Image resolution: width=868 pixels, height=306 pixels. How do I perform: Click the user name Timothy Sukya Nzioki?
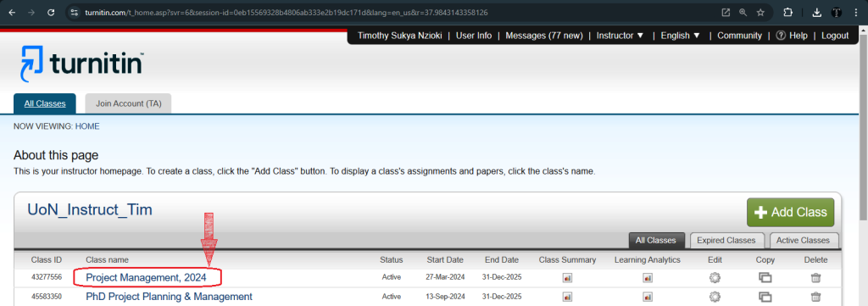tap(400, 36)
